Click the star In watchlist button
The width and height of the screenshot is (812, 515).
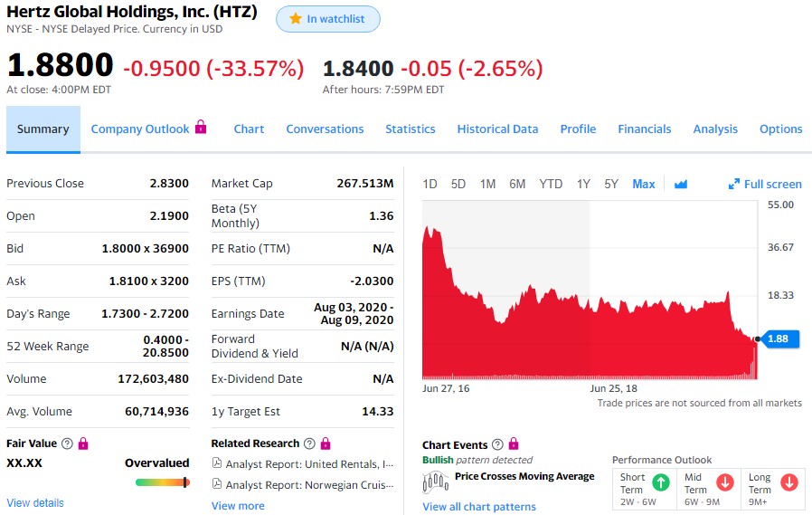[328, 19]
